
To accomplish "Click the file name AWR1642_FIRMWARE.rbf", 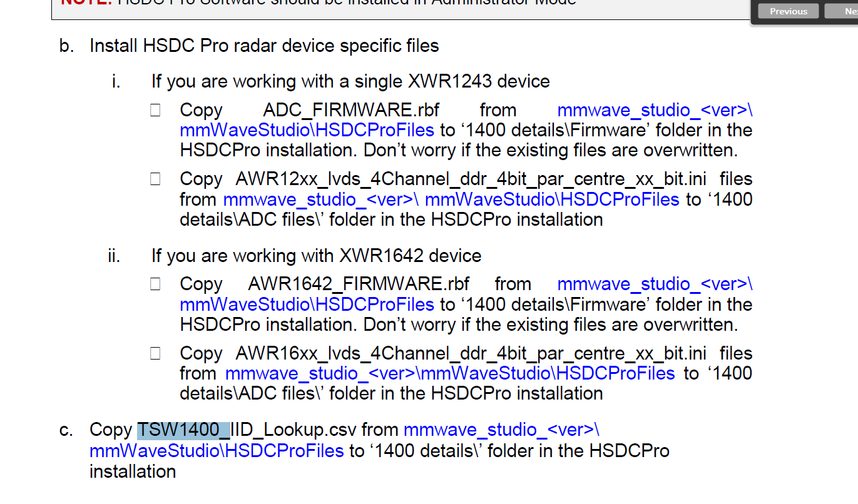I will (x=359, y=284).
